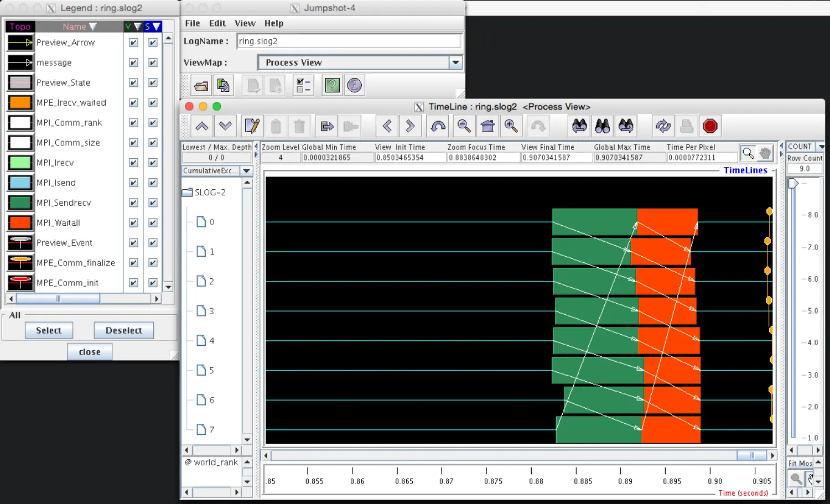
Task: Undo the last zoom operation
Action: point(438,126)
